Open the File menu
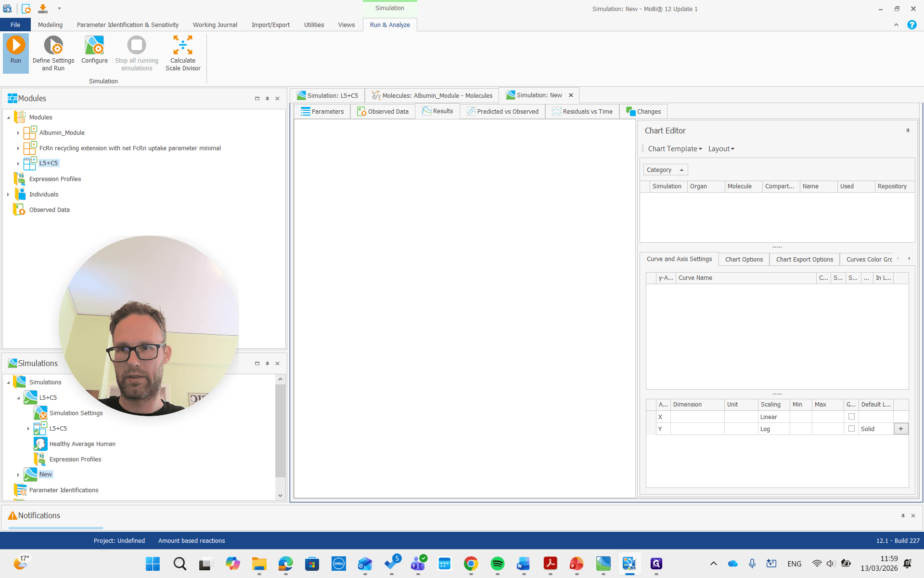 (15, 25)
